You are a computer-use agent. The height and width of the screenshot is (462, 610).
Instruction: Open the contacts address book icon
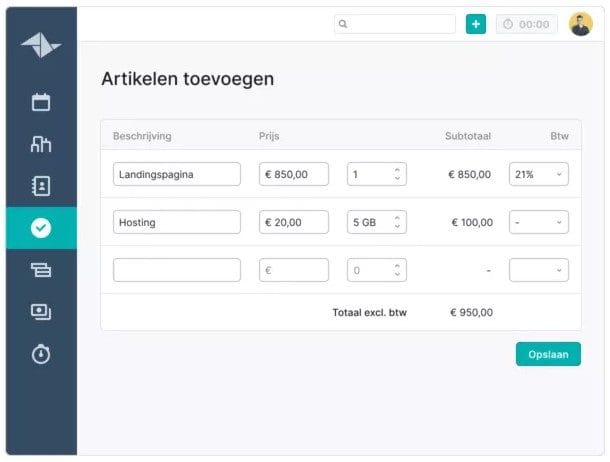pyautogui.click(x=41, y=185)
